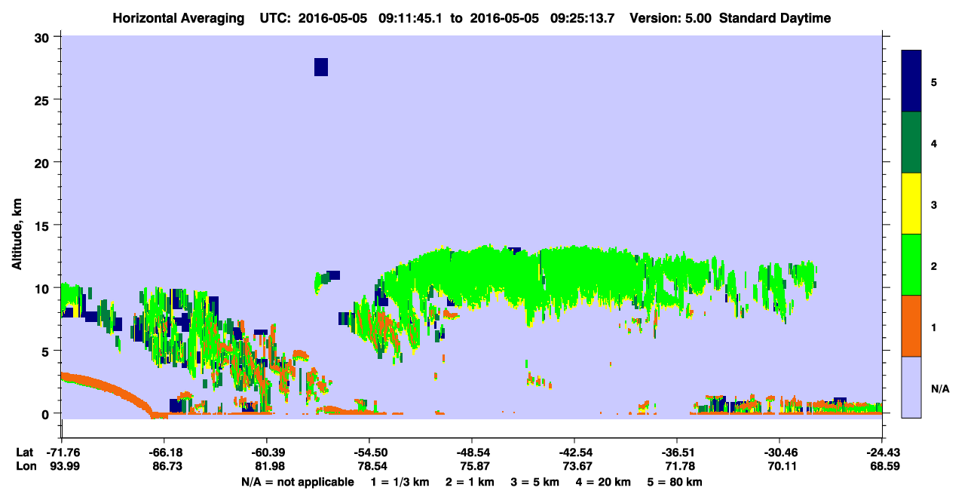Click the '2 = 1 km' legend text

(470, 482)
